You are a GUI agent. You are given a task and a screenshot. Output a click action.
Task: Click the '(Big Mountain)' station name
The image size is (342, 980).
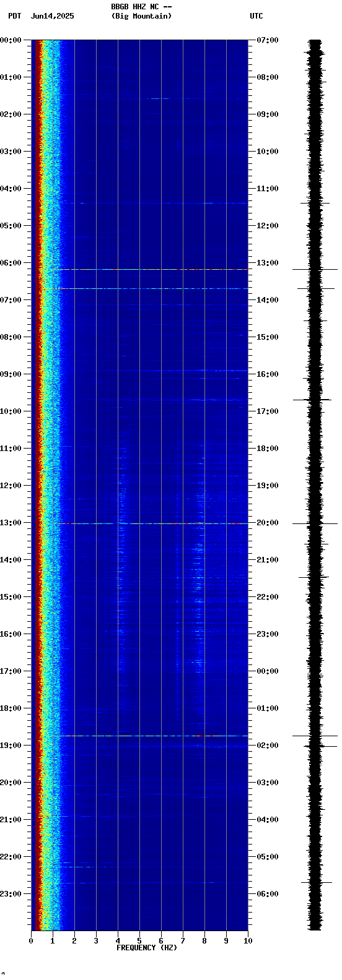click(141, 16)
